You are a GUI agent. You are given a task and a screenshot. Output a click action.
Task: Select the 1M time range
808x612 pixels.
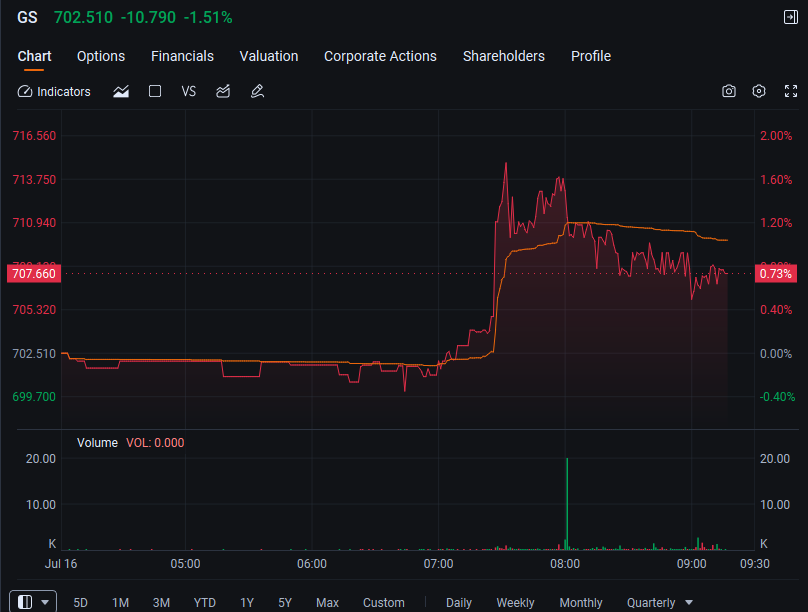coord(121,603)
